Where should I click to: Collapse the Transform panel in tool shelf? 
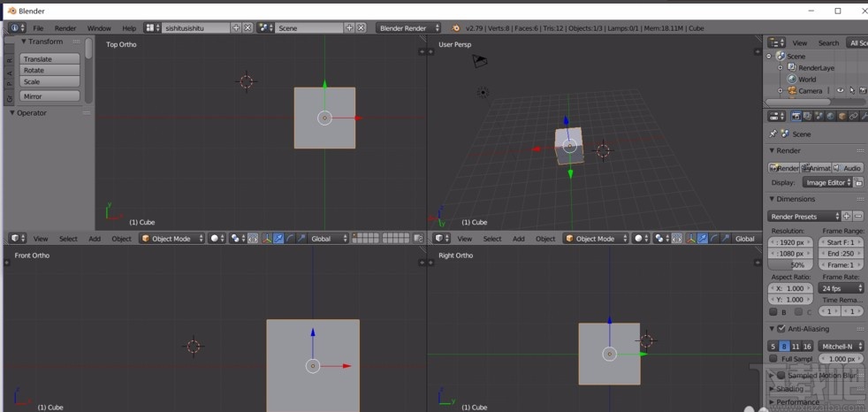(24, 42)
